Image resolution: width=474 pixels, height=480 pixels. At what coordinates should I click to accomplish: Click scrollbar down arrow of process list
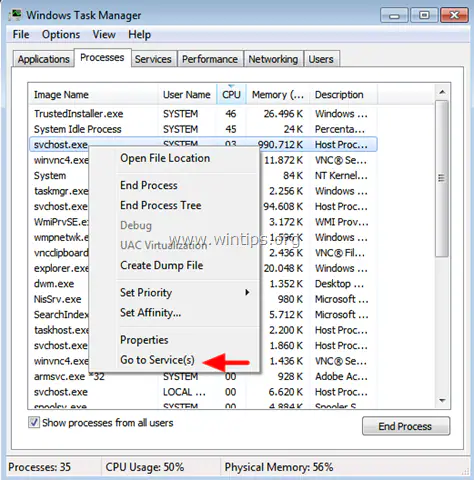pyautogui.click(x=442, y=400)
